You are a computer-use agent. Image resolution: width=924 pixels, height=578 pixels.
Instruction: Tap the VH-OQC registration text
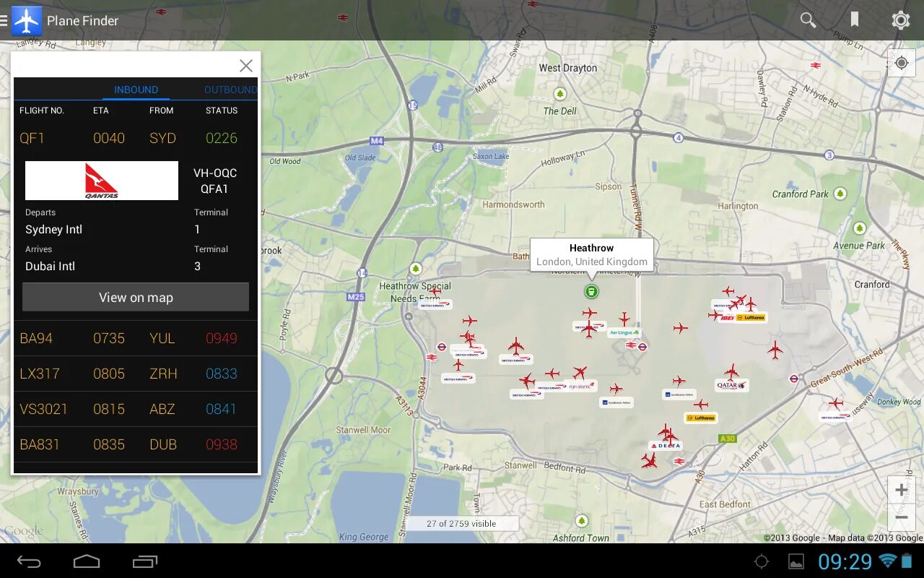point(215,173)
